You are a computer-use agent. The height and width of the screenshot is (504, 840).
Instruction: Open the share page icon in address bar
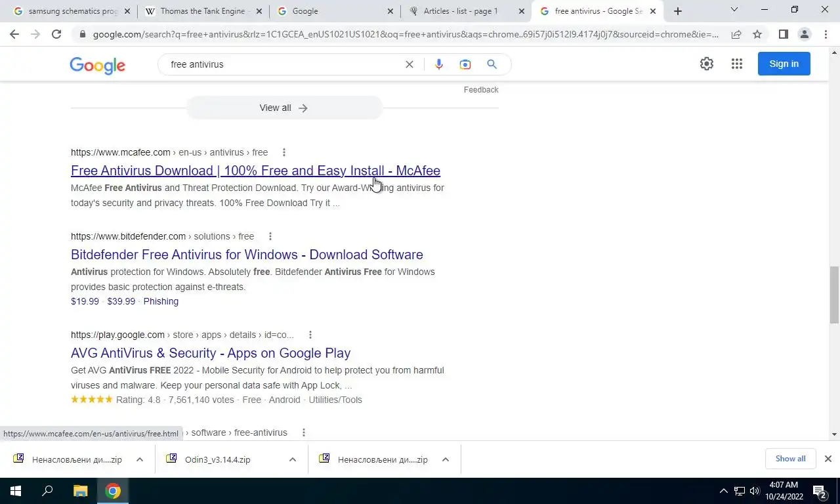point(736,34)
